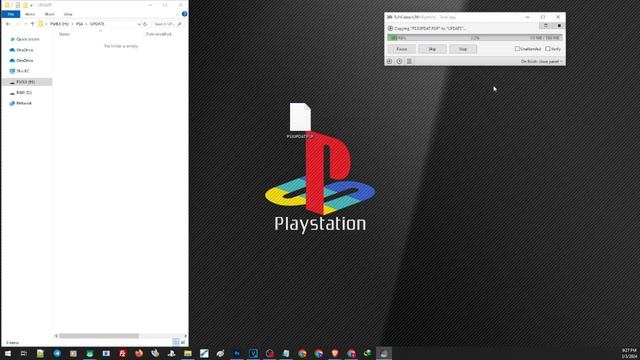Sort by the Name column header
640x360 pixels.
click(64, 34)
